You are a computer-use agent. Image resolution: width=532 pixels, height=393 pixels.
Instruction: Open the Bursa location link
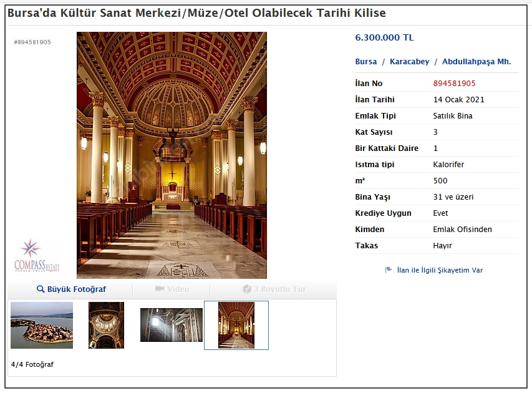pos(366,62)
